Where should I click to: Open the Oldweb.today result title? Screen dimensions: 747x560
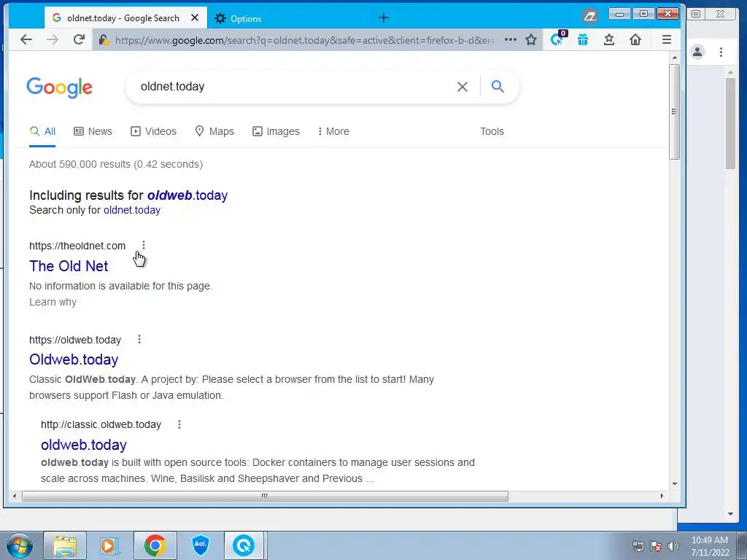74,359
